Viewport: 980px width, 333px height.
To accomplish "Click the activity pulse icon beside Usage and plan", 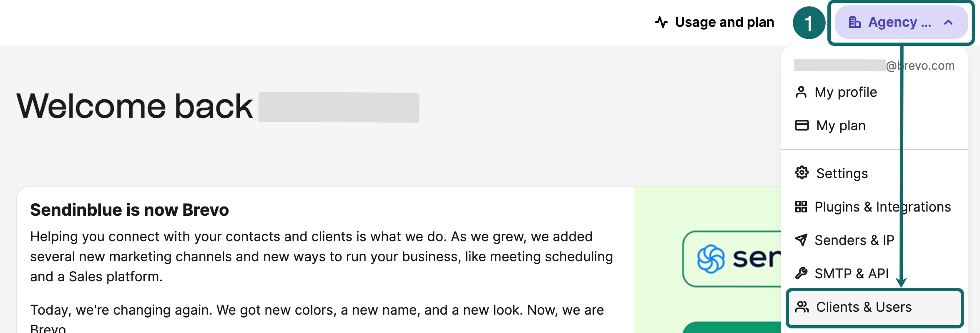I will click(x=661, y=22).
